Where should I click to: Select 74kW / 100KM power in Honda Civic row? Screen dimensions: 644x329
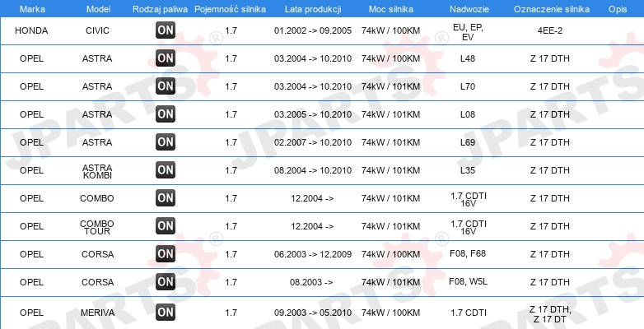pos(391,30)
